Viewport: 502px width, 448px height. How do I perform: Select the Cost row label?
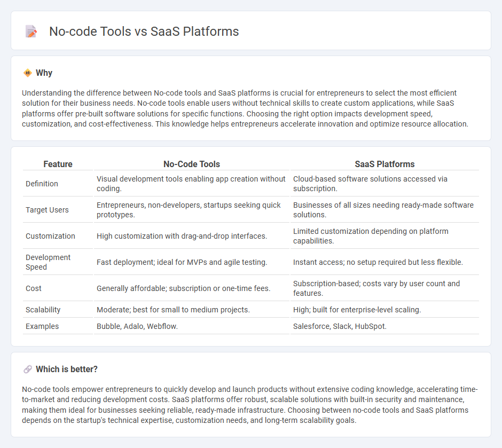[x=34, y=288]
